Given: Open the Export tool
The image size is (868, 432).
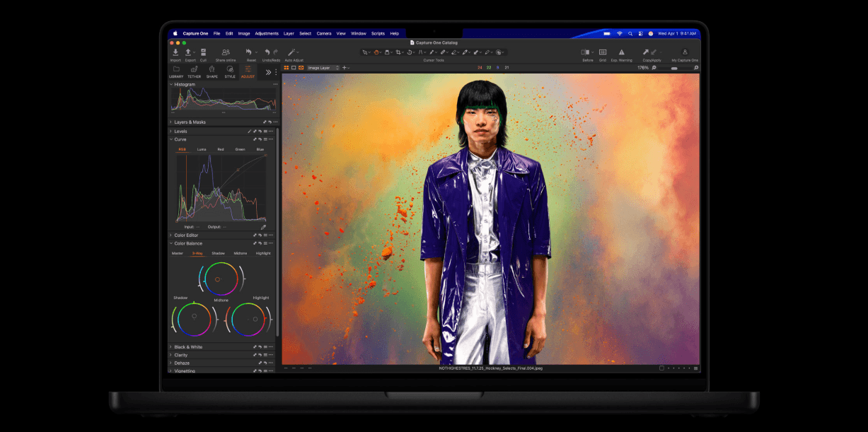Looking at the screenshot, I should click(188, 52).
